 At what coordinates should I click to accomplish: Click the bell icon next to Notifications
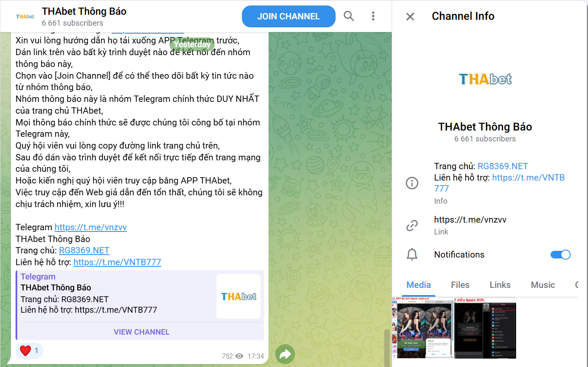pos(412,255)
